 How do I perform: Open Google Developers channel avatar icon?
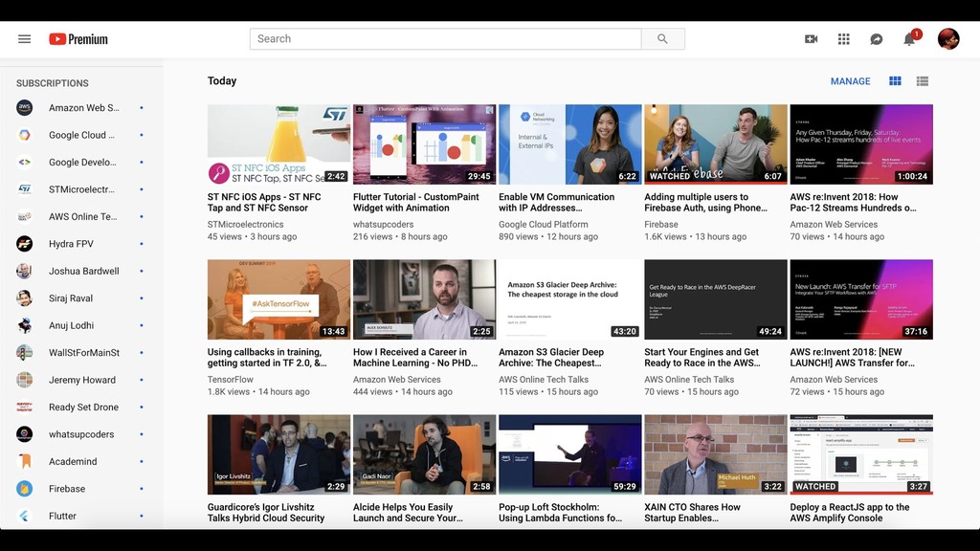click(24, 162)
